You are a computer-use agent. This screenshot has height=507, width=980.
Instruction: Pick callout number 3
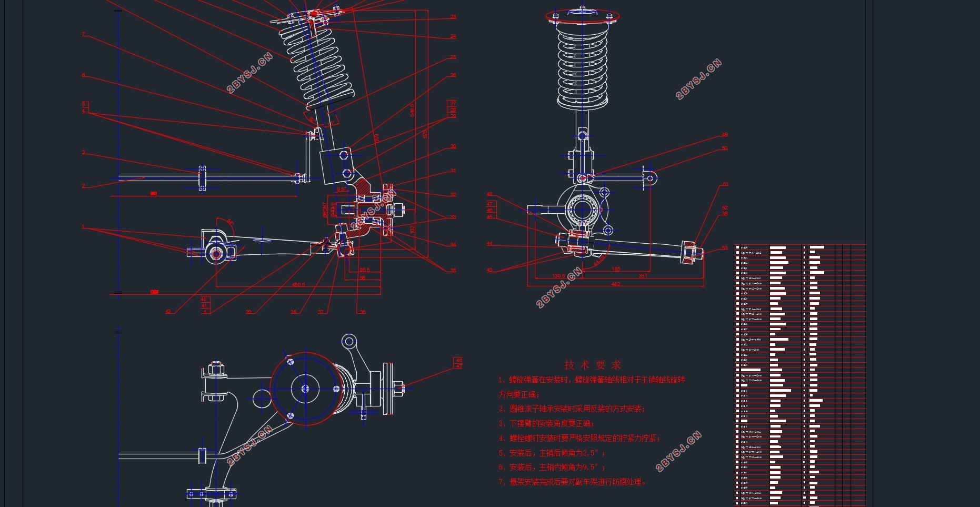[x=83, y=152]
